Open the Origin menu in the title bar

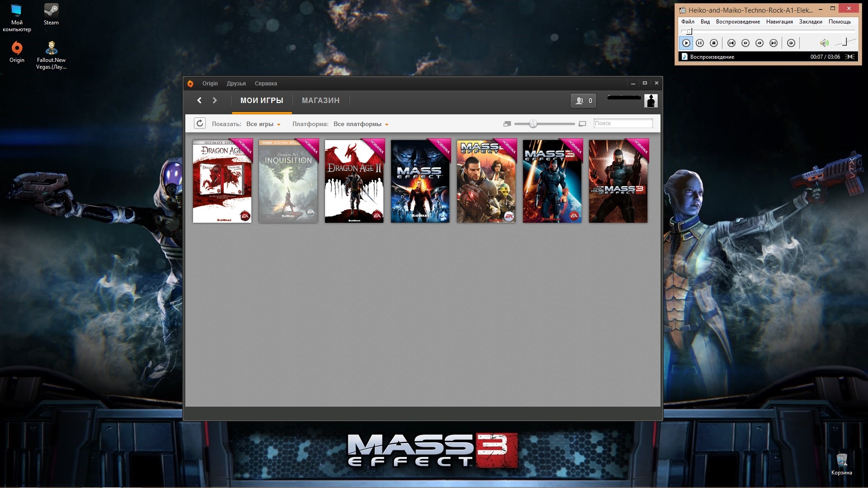210,84
